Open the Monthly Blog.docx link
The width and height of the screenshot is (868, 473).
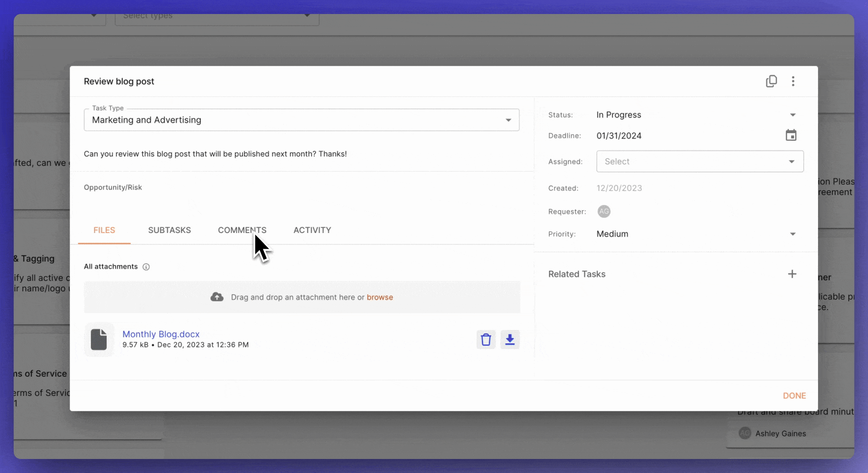point(161,334)
